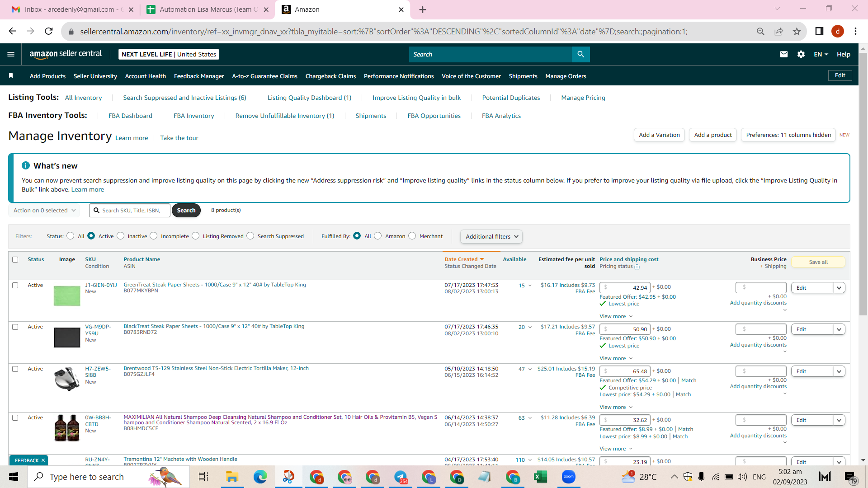Click 'Add a Variation' button
The height and width of the screenshot is (488, 868).
click(659, 135)
